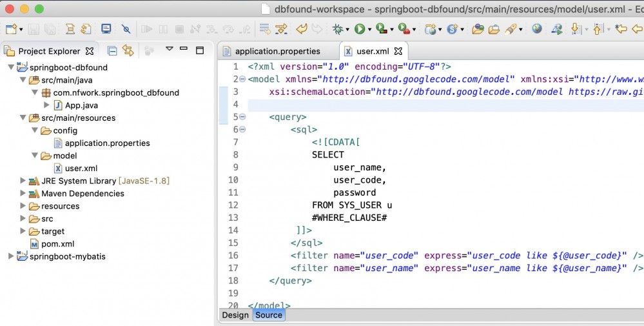This screenshot has height=326, width=644.
Task: Expand the Maven Dependencies node
Action: 23,194
